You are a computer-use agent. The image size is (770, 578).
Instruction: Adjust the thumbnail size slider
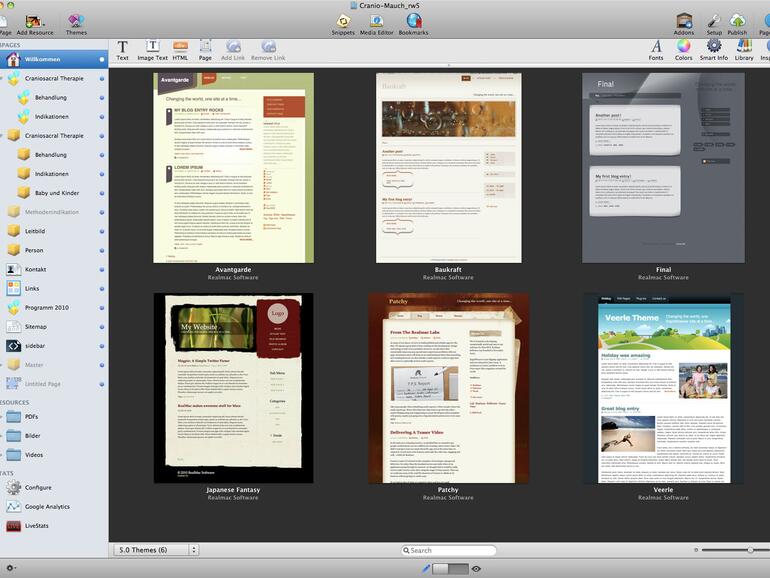(x=750, y=550)
